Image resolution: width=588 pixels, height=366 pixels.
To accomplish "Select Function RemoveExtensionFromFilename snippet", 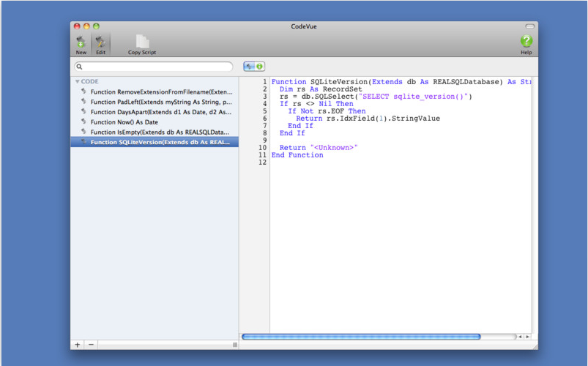I will pos(155,92).
